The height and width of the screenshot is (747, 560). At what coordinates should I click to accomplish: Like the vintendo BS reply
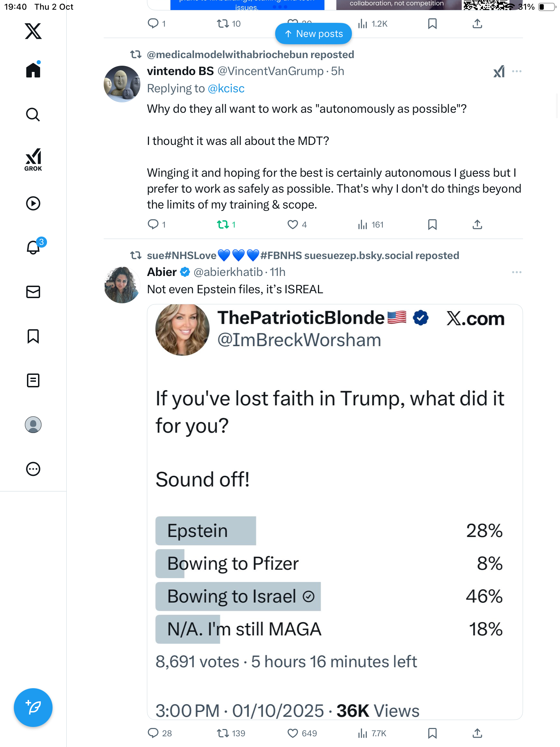point(293,225)
